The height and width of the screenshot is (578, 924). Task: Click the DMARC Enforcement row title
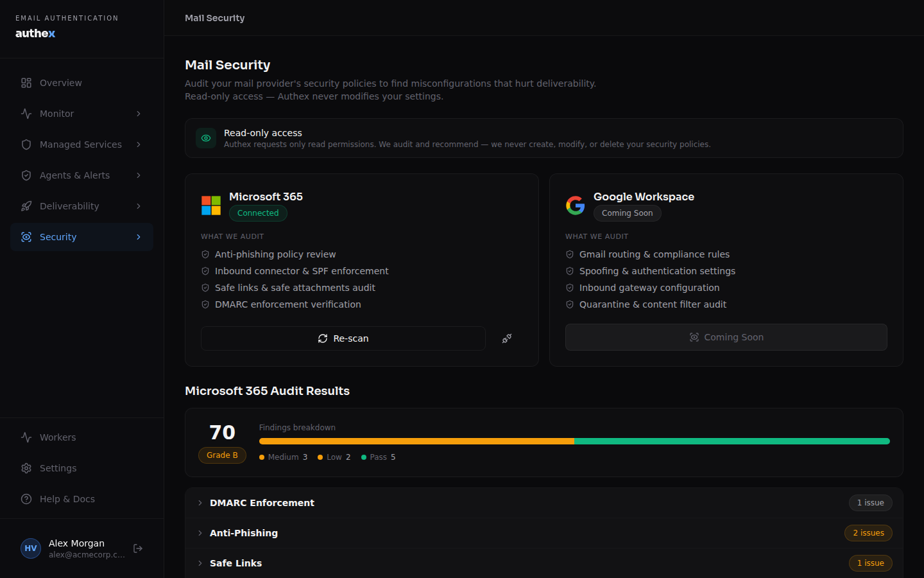coord(262,503)
